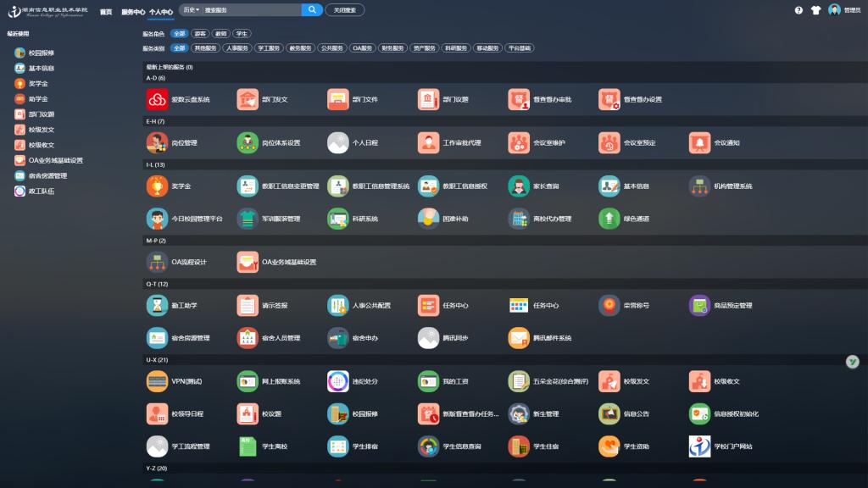Click the blue search magnifier button
Viewport: 868px width, 488px height.
coord(312,10)
